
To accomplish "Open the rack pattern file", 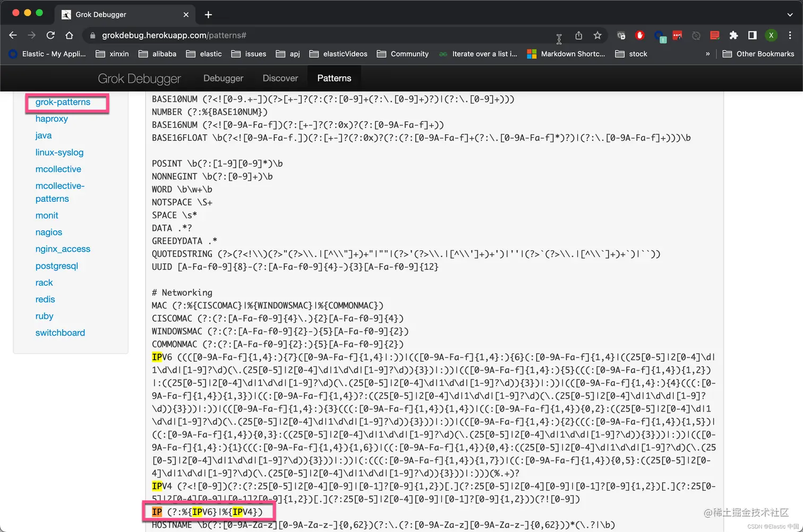I will [x=44, y=282].
